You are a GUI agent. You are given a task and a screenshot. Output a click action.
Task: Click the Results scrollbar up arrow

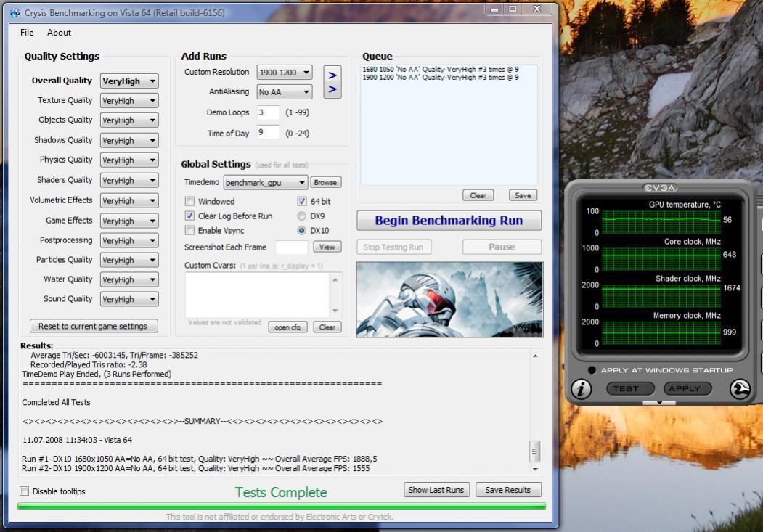tap(535, 356)
